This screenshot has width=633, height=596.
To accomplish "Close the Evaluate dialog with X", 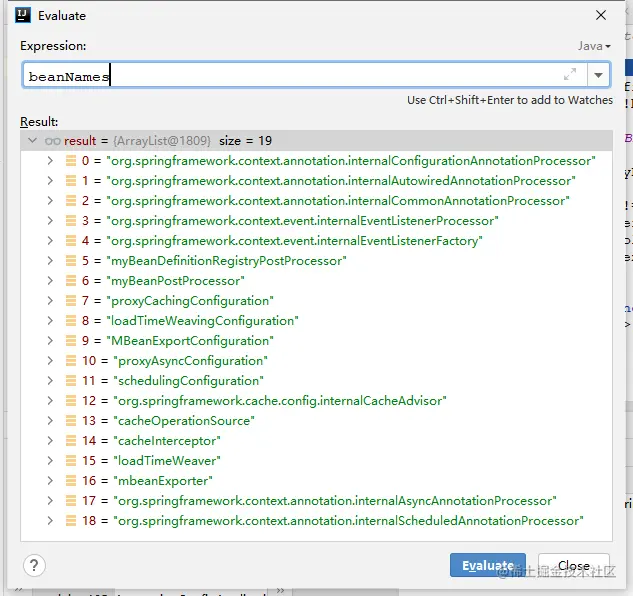I will (x=601, y=15).
